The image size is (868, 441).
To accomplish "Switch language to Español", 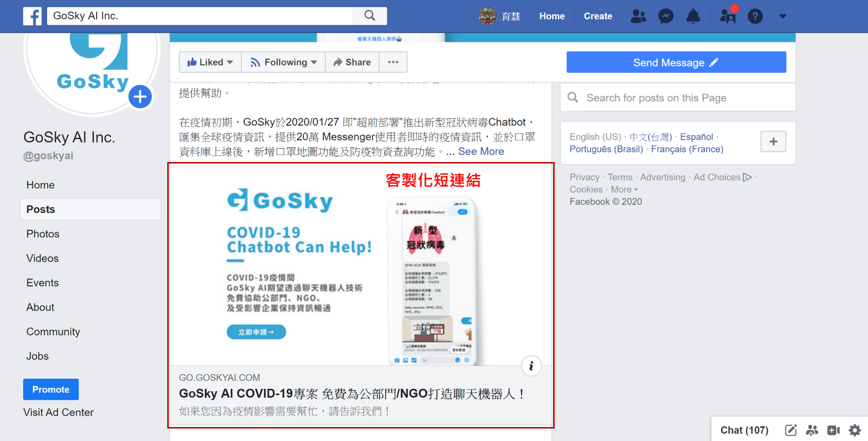I will coord(696,137).
